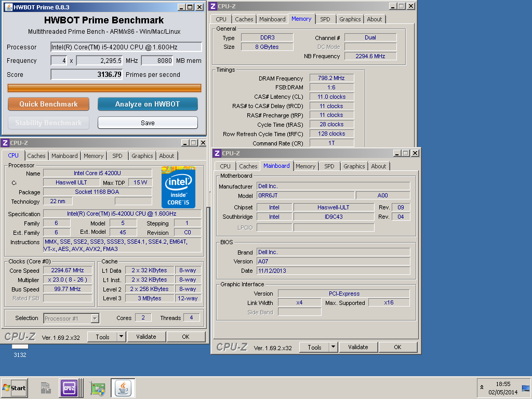This screenshot has height=399, width=532.
Task: Click the NB Frequency value 2294.6 MHz
Action: pyautogui.click(x=370, y=56)
